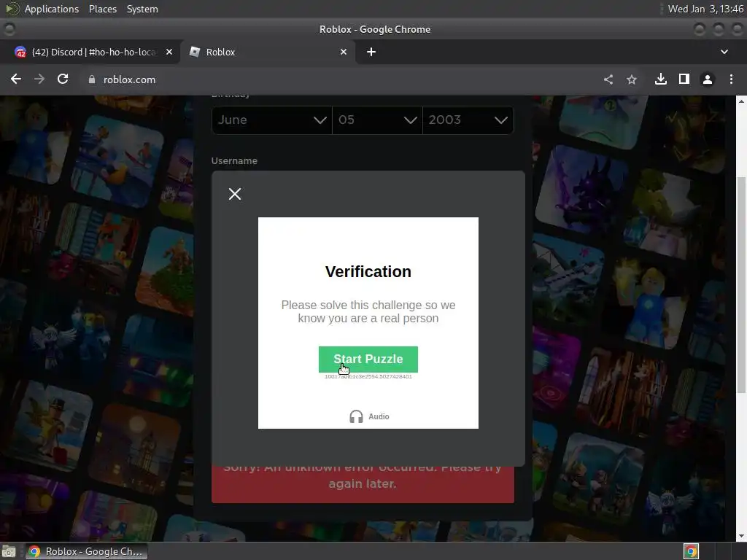The image size is (747, 560).
Task: Click Roblox - Google Chrome taskbar entry
Action: [x=86, y=551]
